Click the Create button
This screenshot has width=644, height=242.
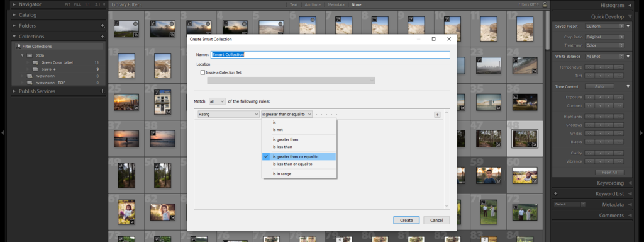coord(406,220)
